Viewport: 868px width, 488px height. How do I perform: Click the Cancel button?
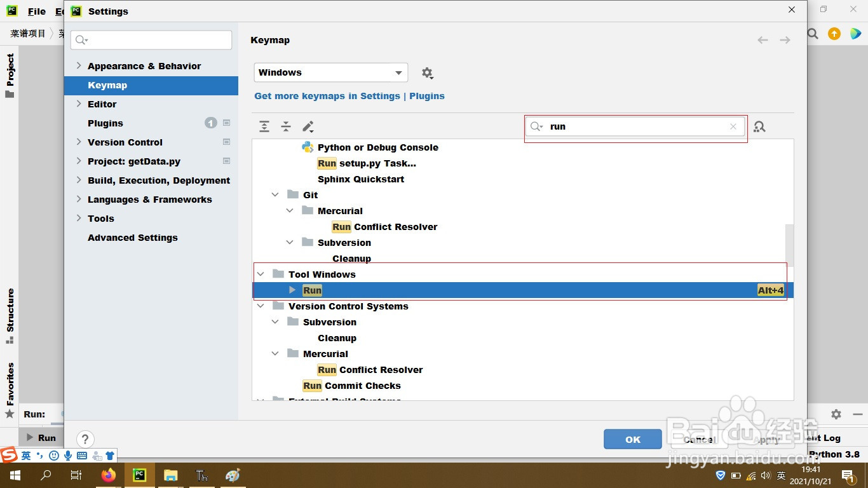[700, 439]
